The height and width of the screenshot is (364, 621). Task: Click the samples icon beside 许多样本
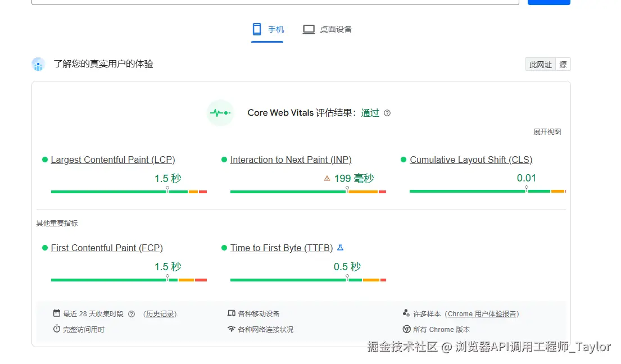(406, 313)
